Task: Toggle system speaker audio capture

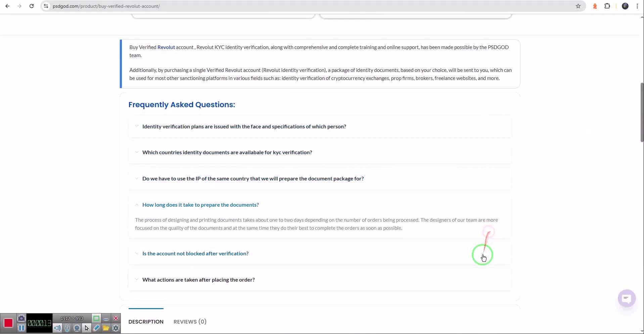Action: [x=57, y=328]
